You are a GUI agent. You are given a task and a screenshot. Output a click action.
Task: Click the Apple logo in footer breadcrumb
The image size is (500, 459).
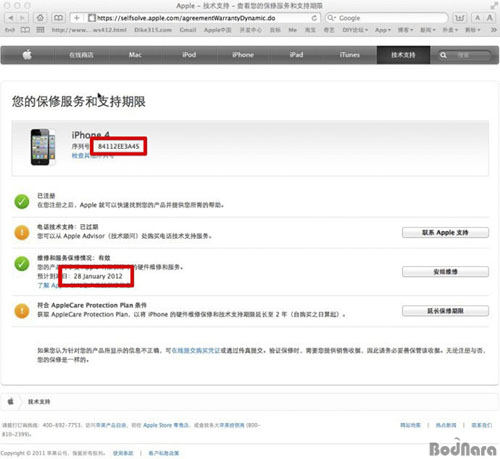coord(11,401)
